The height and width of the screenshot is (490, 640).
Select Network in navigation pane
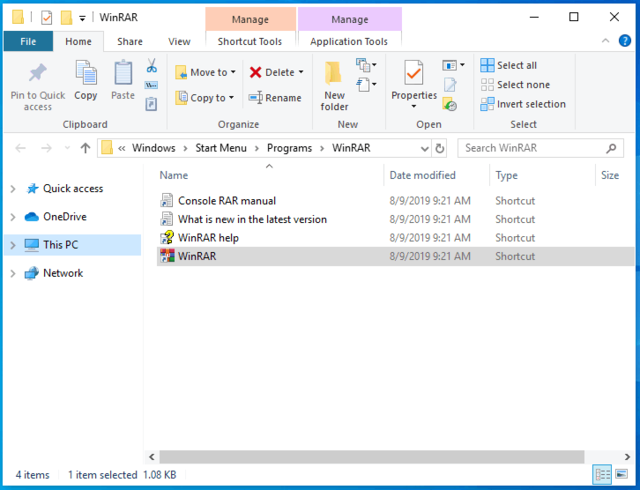point(63,273)
